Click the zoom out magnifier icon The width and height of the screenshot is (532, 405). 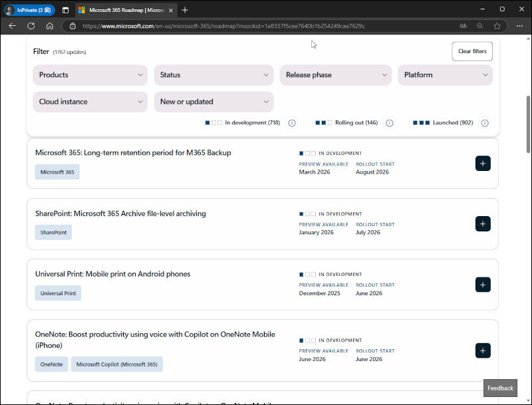coord(479,26)
